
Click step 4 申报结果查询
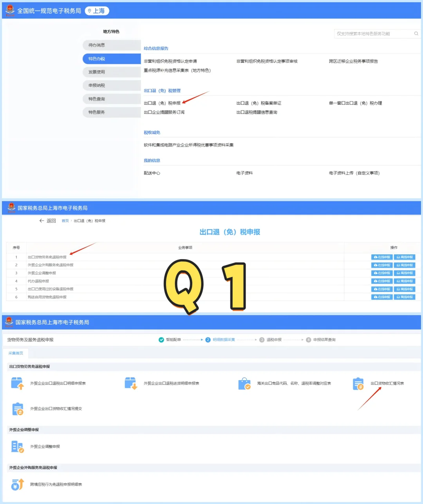pyautogui.click(x=321, y=340)
